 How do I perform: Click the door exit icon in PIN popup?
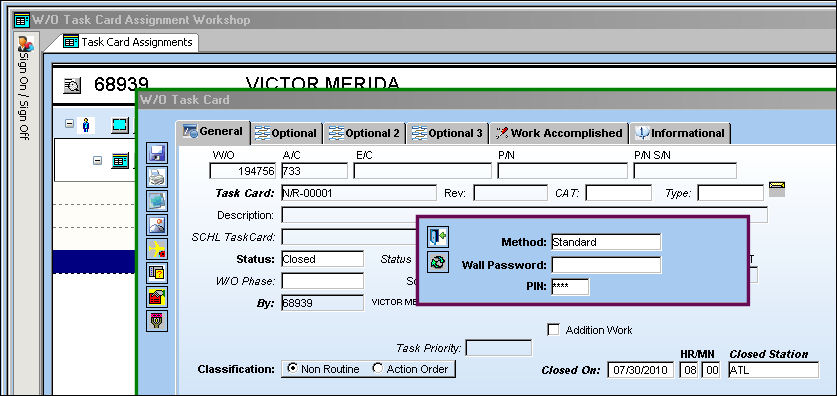(437, 237)
